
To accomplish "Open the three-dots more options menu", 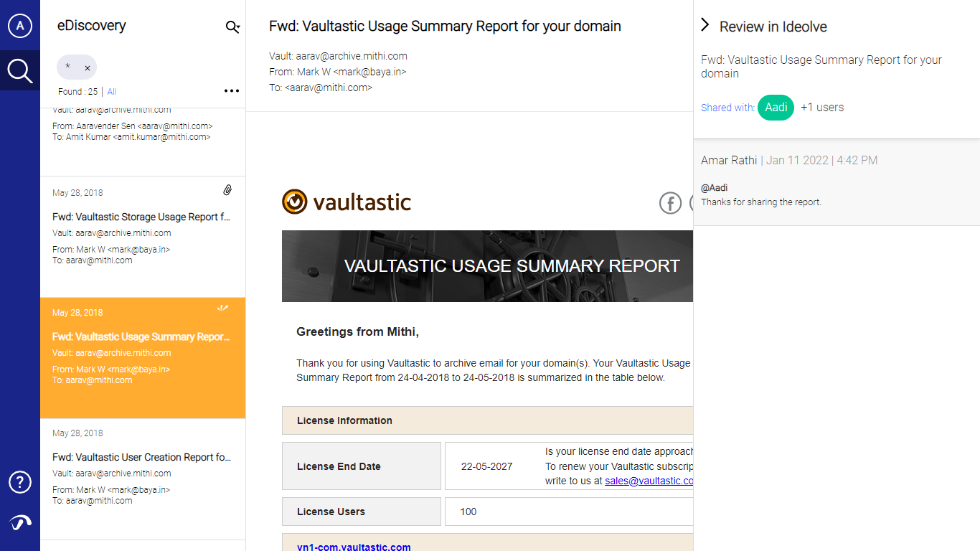I will coord(231,91).
